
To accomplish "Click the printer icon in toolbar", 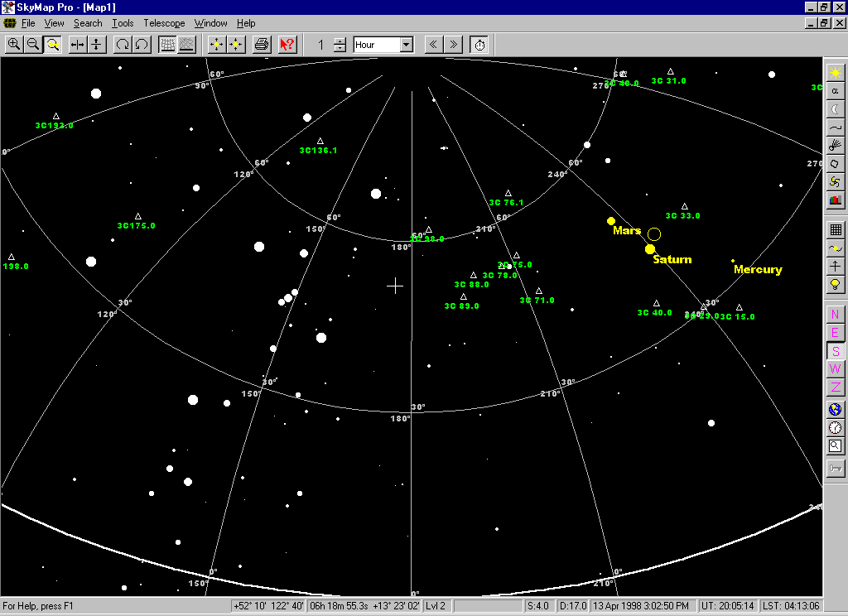I will click(262, 45).
